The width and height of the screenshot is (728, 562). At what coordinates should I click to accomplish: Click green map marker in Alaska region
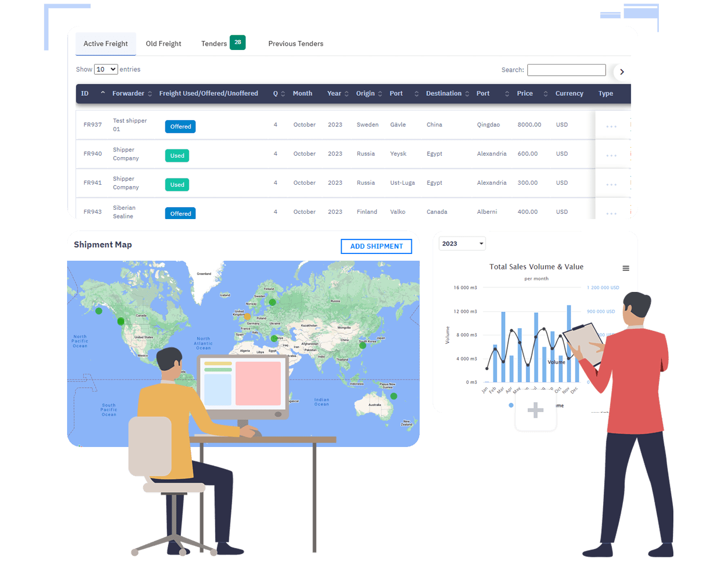(x=99, y=311)
